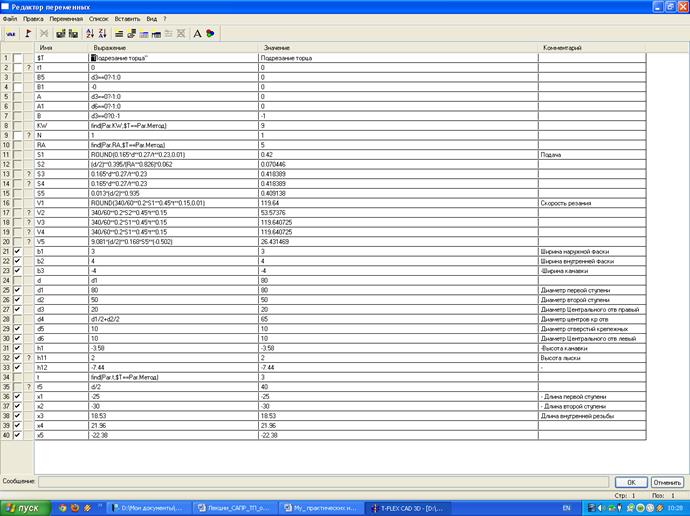Select expression 'ROUND(0.165*d**0.27/t**0.23,0.01)' for S1
This screenshot has width=690, height=516.
pos(173,155)
